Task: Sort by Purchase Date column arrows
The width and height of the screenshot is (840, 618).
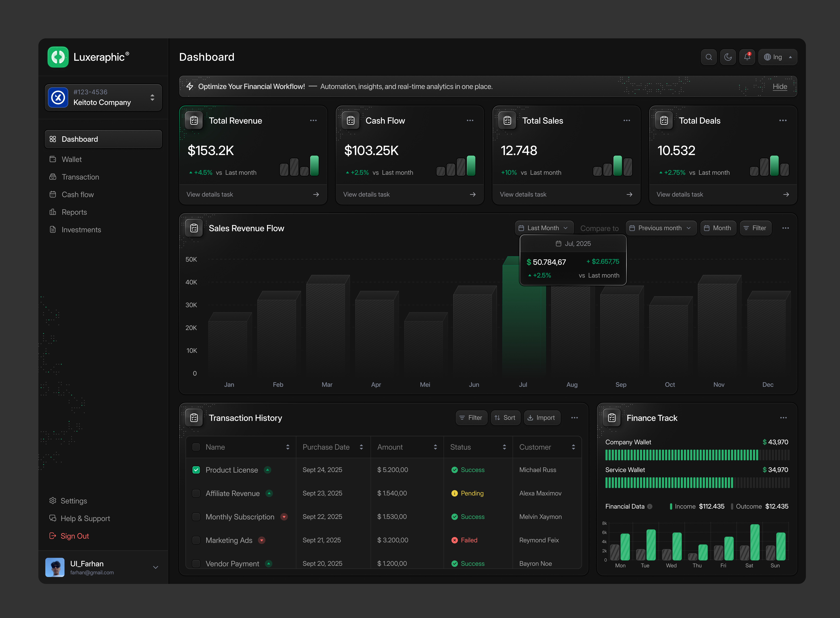Action: 361,447
